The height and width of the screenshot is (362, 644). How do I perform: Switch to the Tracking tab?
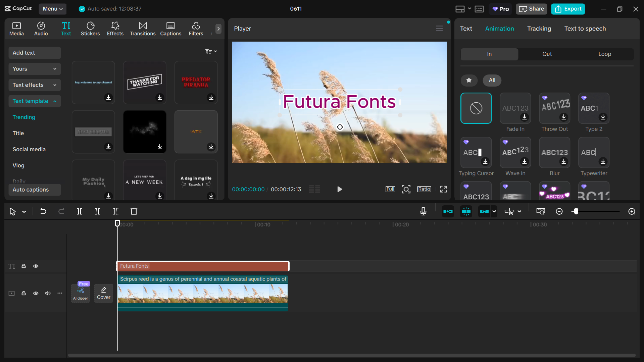[x=539, y=29]
